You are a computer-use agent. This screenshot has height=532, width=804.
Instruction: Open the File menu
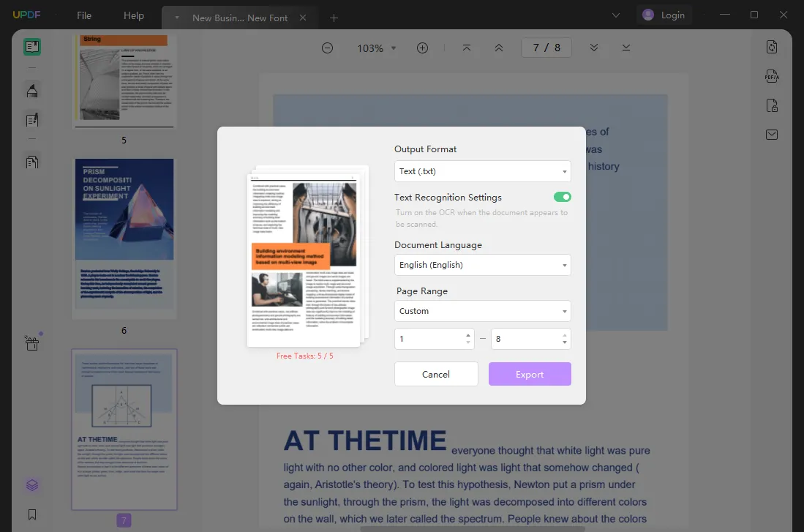tap(84, 15)
